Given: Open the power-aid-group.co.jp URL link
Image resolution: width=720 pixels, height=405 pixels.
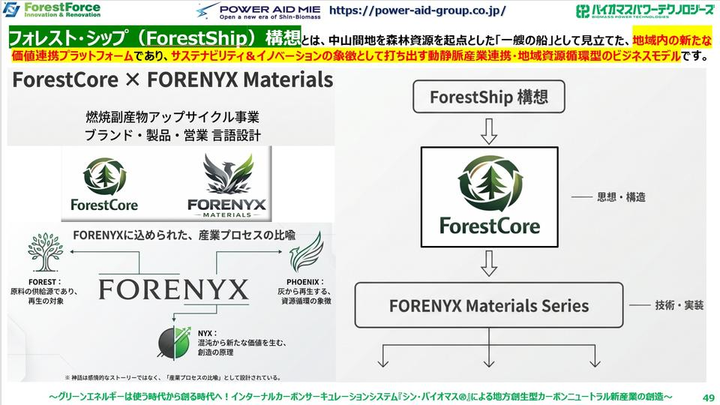Looking at the screenshot, I should coord(417,10).
